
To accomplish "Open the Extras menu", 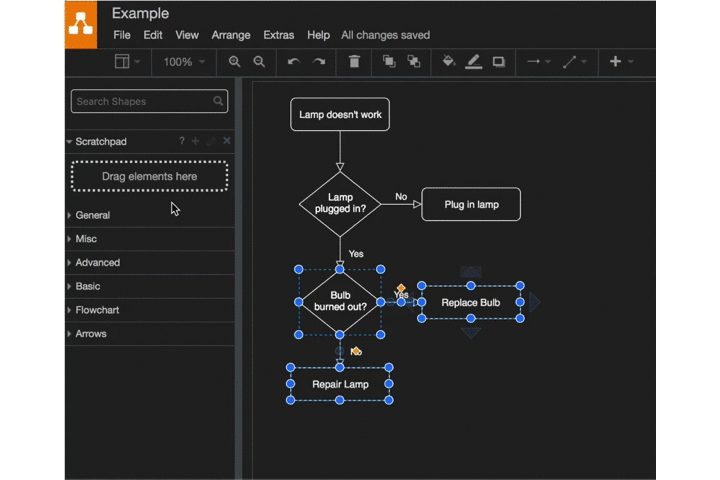I will 279,35.
